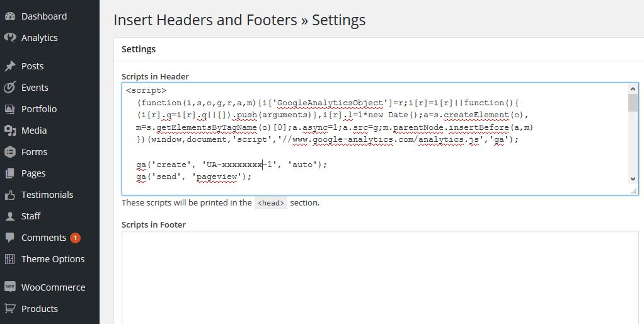Click the opening <script> tag line
Viewport: 644px width, 324px height.
point(146,90)
